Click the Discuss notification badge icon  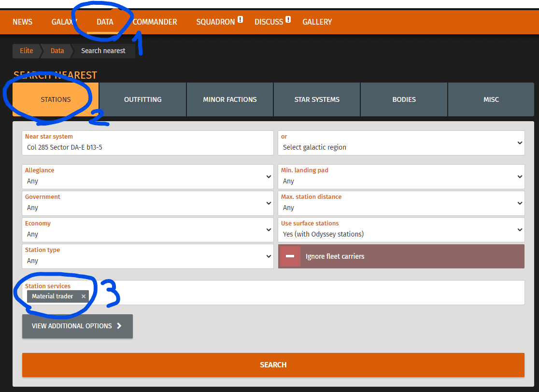click(x=288, y=20)
